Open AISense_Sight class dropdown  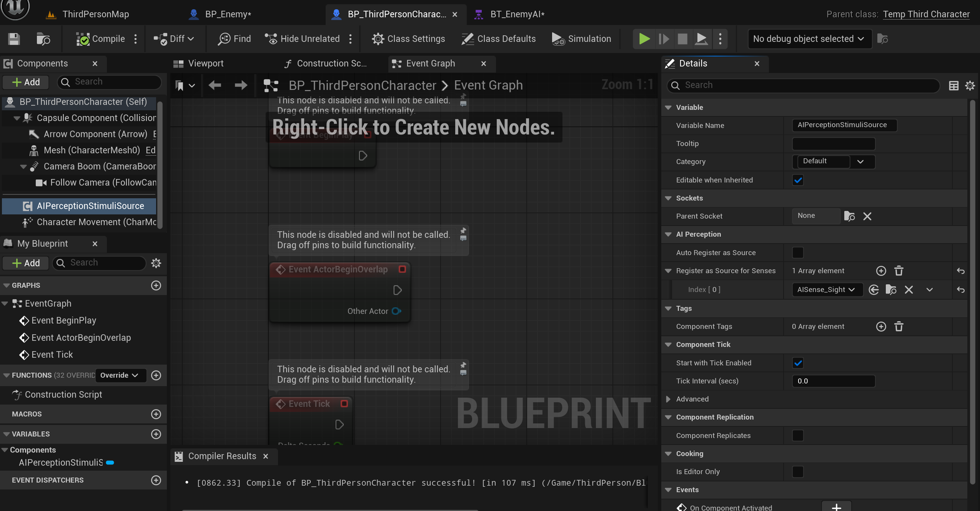point(827,290)
